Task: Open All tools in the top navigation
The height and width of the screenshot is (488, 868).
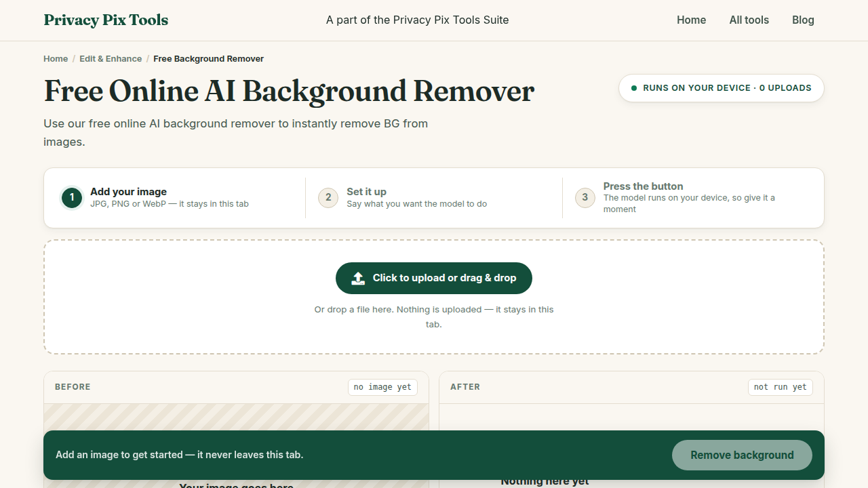Action: tap(749, 20)
